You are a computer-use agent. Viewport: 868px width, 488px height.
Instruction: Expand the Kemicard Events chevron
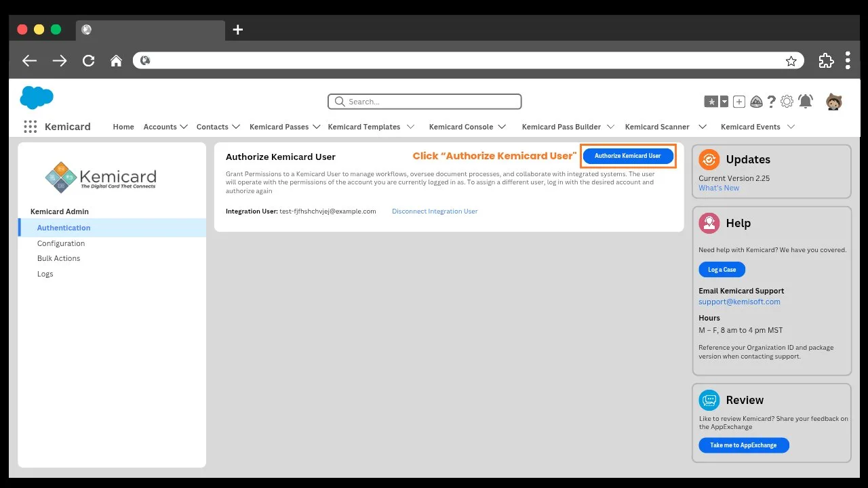tap(790, 127)
